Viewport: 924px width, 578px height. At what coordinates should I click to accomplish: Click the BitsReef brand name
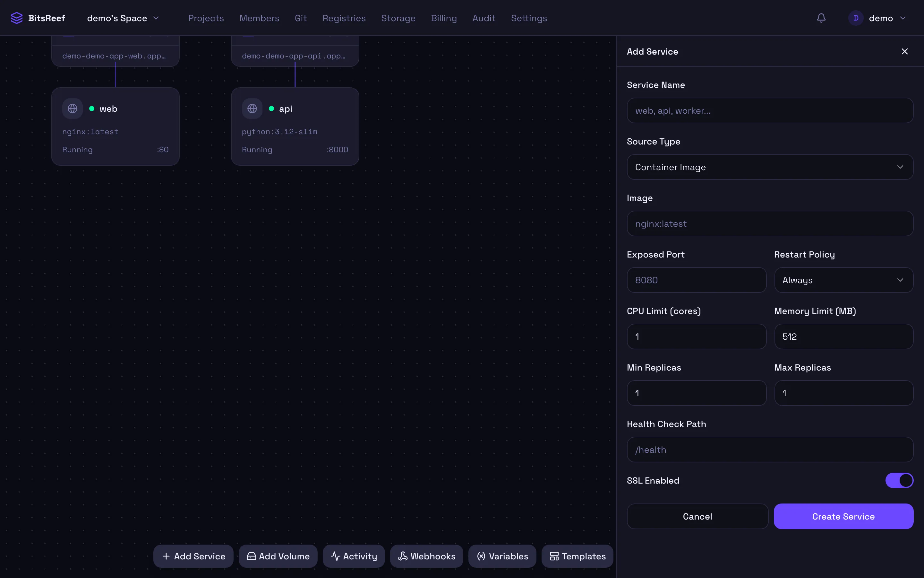(x=47, y=18)
